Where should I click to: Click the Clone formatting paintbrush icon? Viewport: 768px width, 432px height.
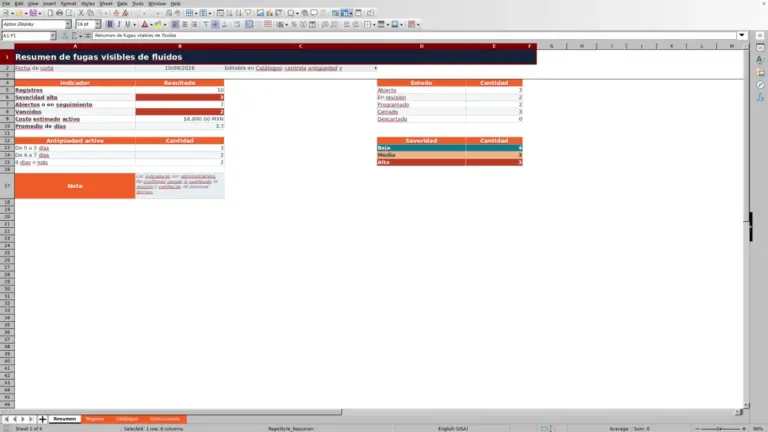[116, 13]
